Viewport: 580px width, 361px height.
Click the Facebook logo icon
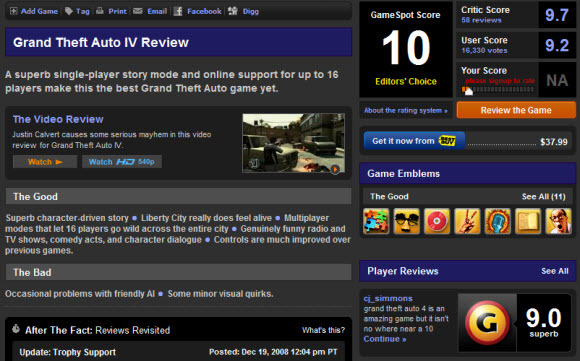[178, 11]
